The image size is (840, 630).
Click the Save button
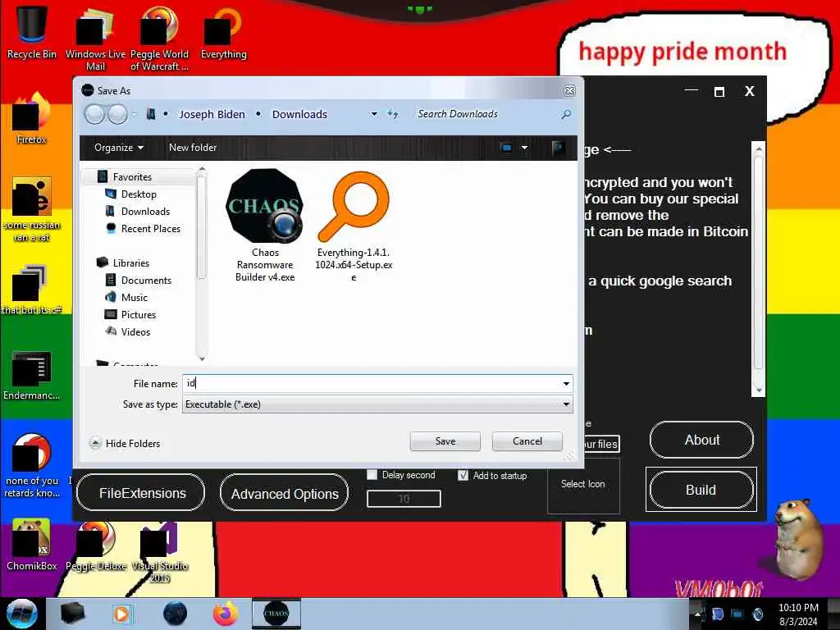(445, 441)
